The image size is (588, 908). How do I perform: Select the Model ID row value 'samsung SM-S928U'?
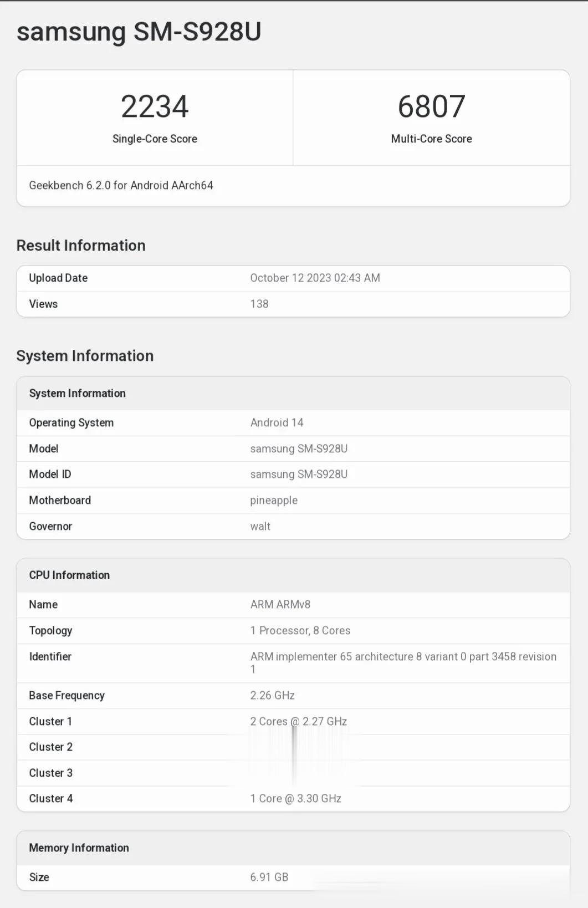[x=299, y=474]
